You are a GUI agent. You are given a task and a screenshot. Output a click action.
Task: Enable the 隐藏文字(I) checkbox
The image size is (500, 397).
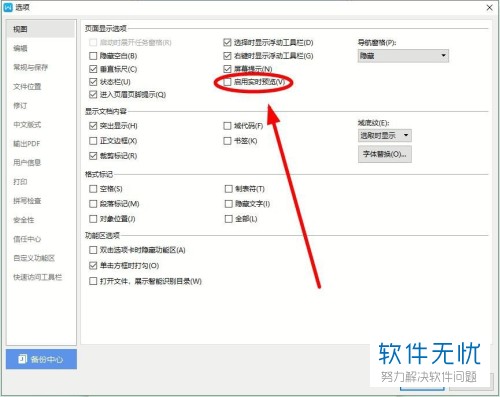[x=228, y=204]
